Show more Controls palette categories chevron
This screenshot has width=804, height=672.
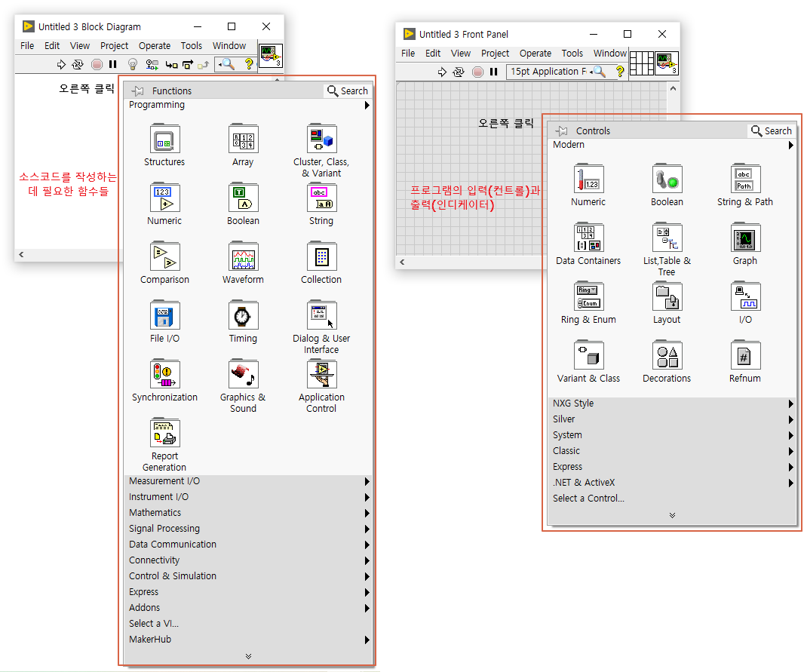coord(672,515)
